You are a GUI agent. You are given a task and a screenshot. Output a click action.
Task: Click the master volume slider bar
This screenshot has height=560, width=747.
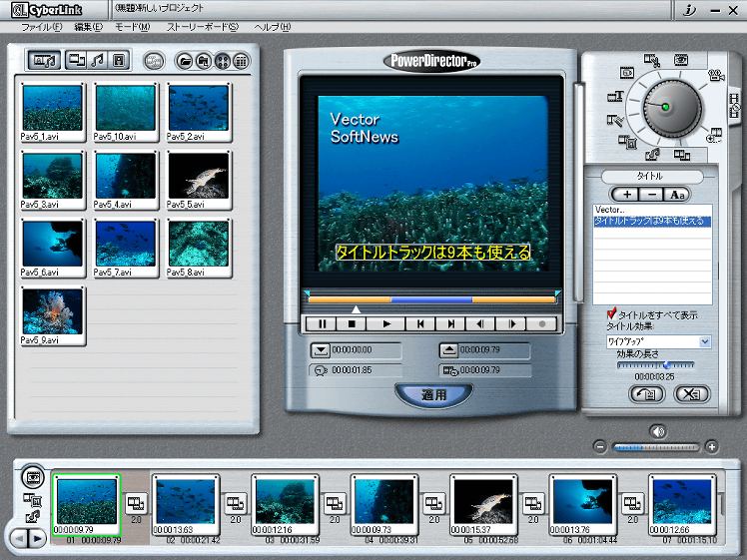(656, 447)
